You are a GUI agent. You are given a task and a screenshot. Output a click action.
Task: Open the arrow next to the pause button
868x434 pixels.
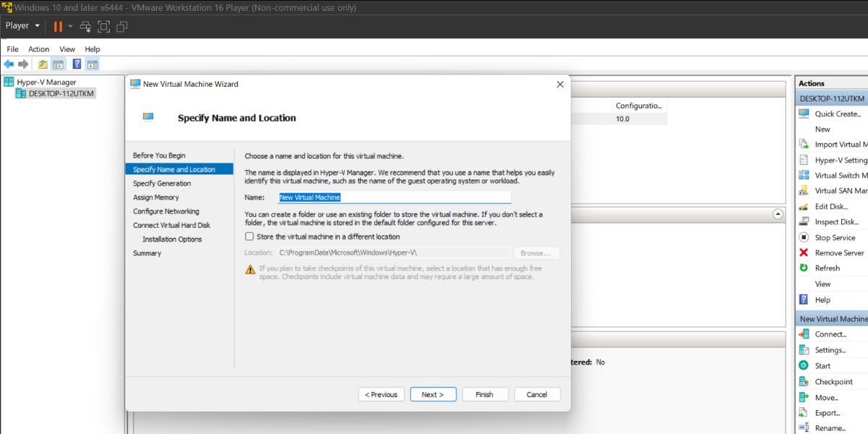[70, 27]
